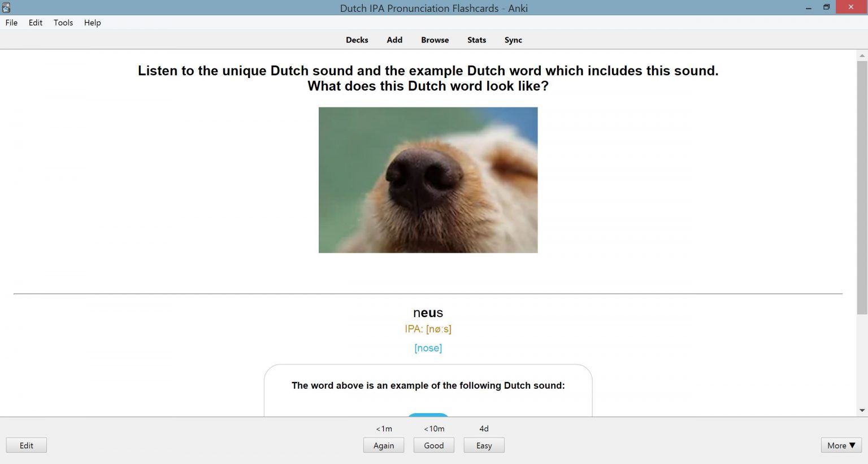Click the Anki icon in the title bar
The width and height of the screenshot is (868, 464).
[6, 7]
